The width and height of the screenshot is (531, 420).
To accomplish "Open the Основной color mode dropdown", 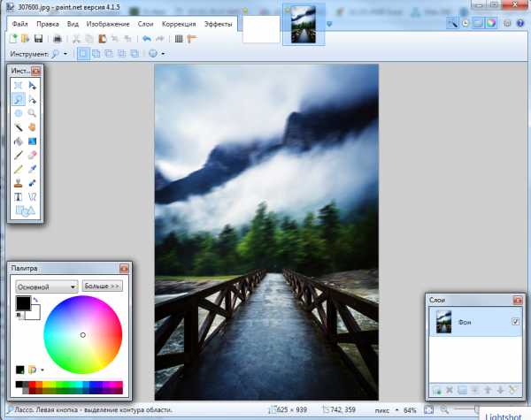I will point(47,286).
